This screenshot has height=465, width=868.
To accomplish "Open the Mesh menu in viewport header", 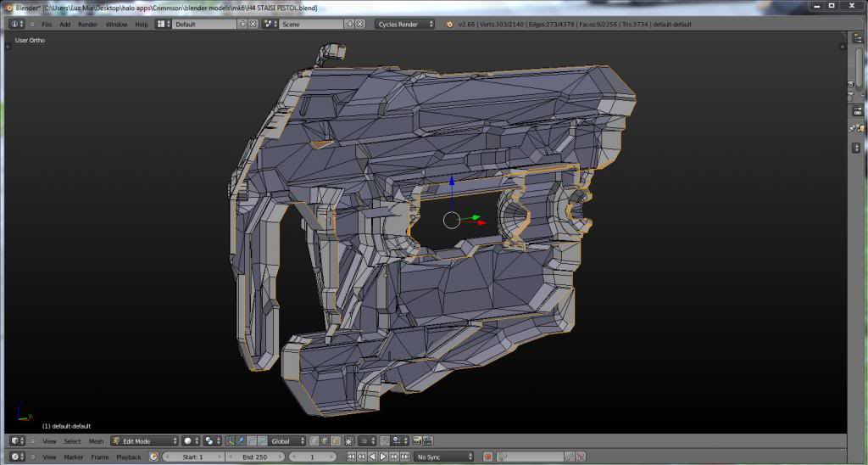I will pyautogui.click(x=96, y=441).
